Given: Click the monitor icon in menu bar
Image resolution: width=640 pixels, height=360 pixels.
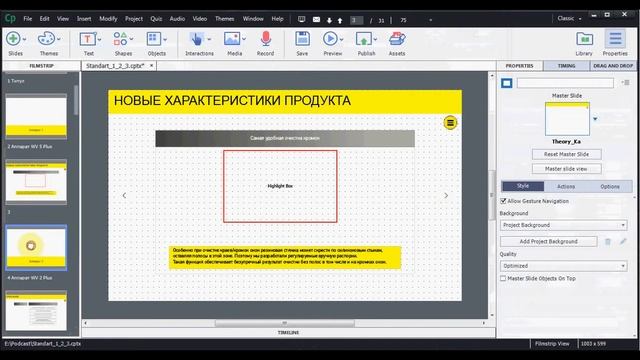Looking at the screenshot, I should pos(302,20).
